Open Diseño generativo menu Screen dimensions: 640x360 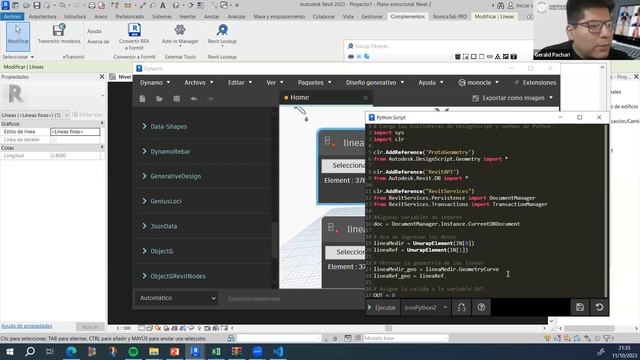click(x=375, y=82)
